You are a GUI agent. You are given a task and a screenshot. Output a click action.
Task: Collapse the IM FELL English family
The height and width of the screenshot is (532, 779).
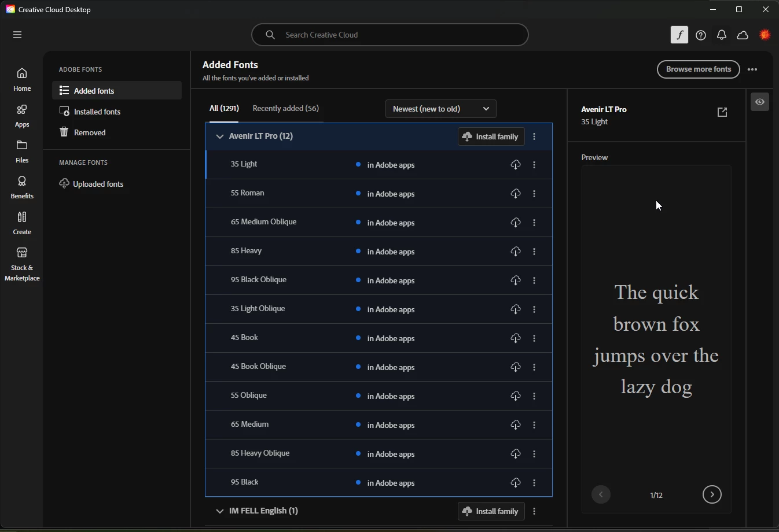click(219, 511)
